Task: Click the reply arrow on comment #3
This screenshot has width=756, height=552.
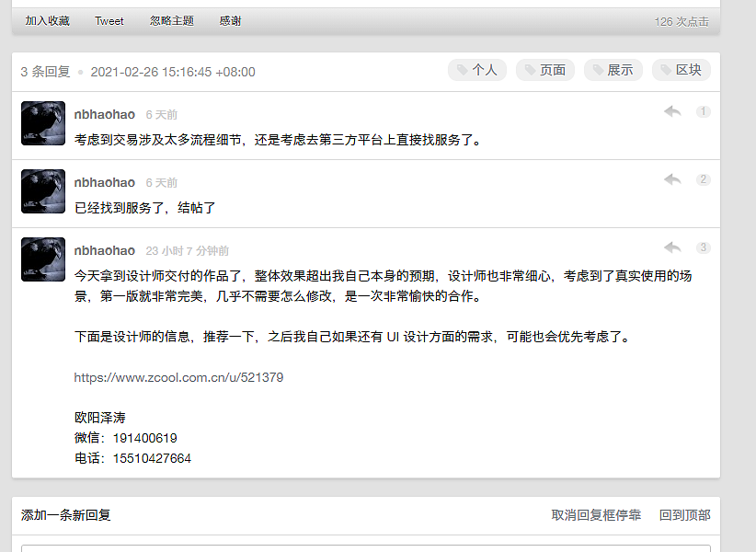Action: (672, 247)
